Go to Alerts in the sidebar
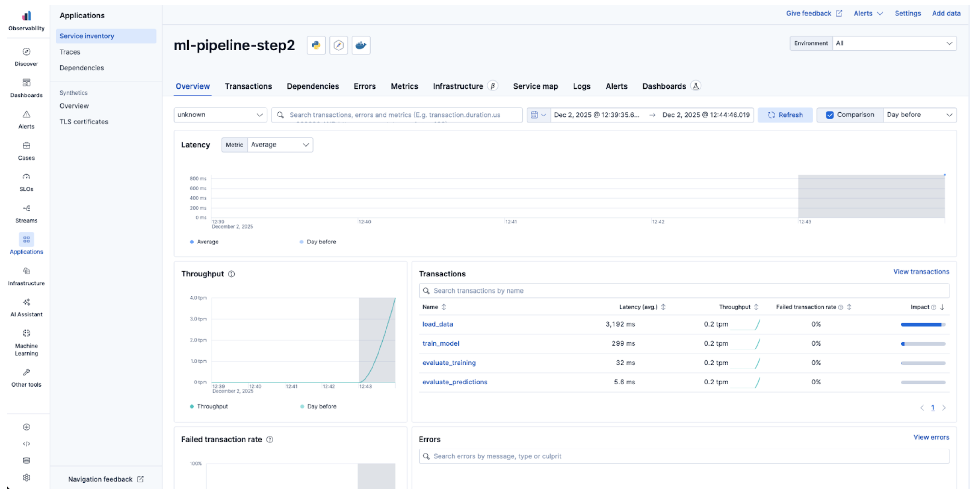 (26, 119)
